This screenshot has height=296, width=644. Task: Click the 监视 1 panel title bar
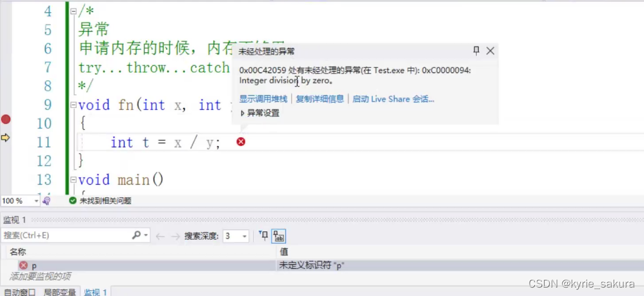pyautogui.click(x=322, y=220)
